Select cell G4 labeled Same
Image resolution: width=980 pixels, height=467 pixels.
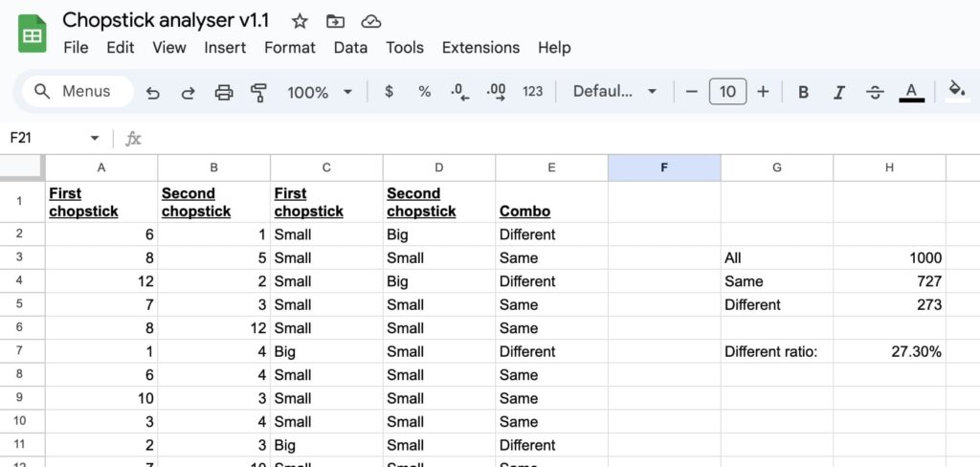pyautogui.click(x=776, y=280)
